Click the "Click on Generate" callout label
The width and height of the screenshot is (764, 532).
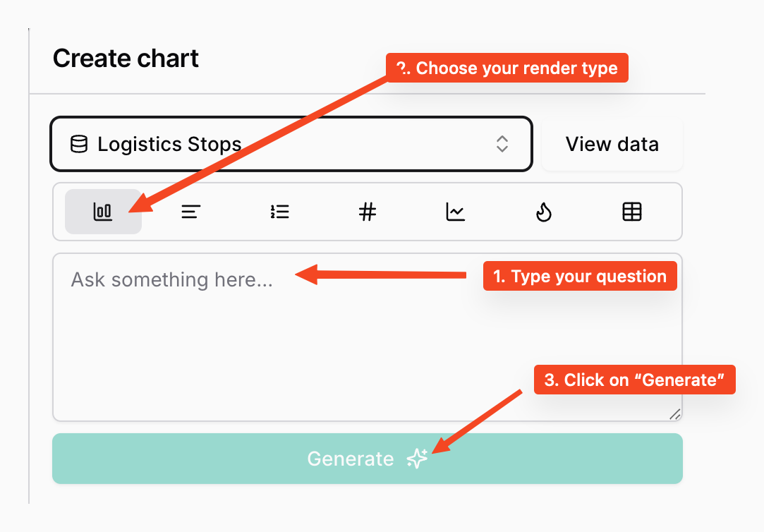point(634,380)
